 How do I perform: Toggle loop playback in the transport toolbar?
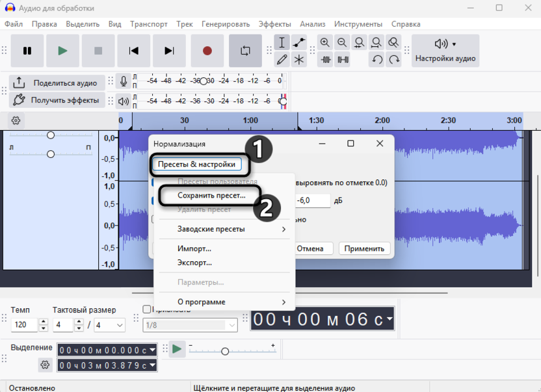[246, 51]
